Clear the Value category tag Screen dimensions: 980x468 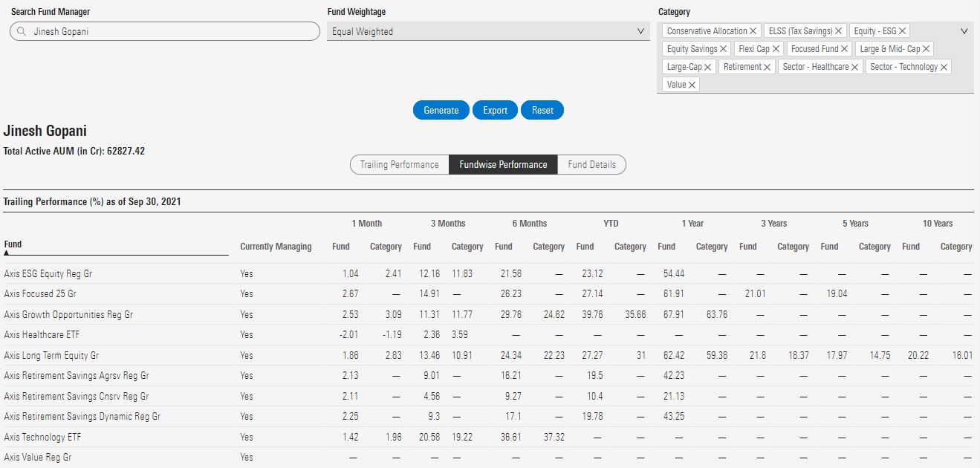(x=692, y=85)
